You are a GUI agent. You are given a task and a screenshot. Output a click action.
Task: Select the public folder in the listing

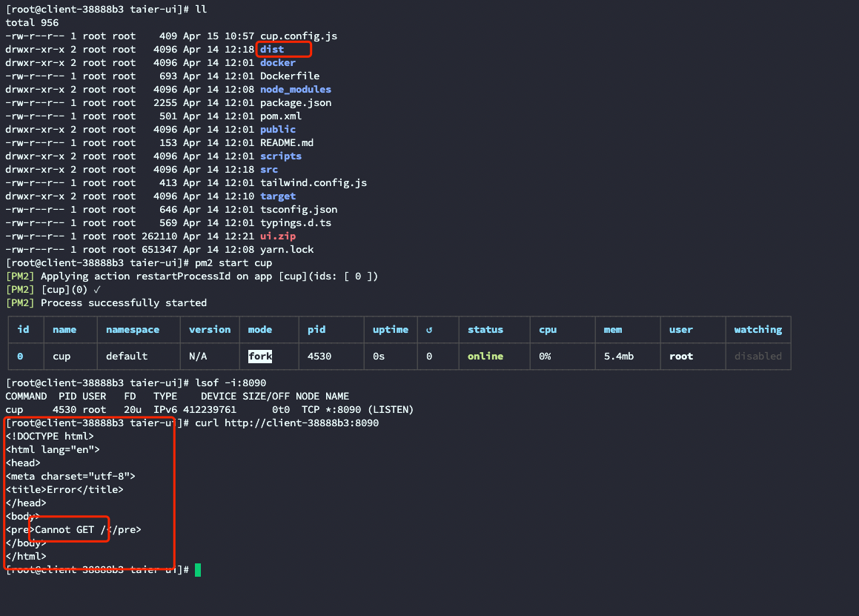[277, 129]
